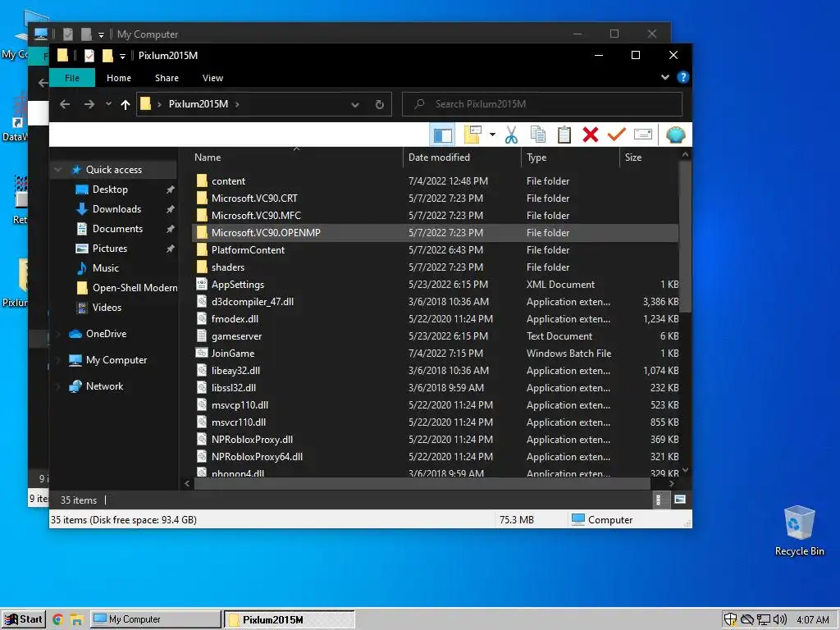Select the Microsoft.VC90.CRT folder
This screenshot has width=840, height=630.
point(435,199)
